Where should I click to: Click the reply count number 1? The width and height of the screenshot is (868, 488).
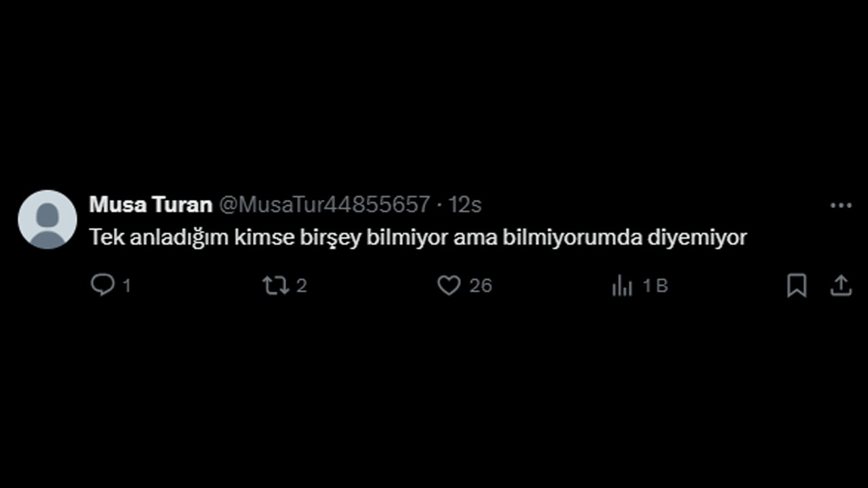pos(126,286)
